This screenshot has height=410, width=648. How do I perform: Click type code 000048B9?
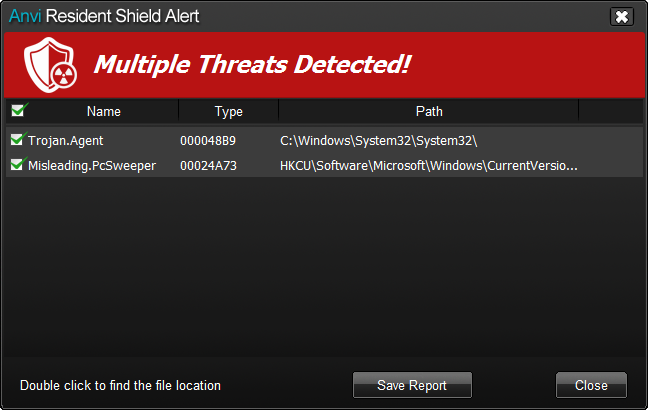(x=208, y=141)
